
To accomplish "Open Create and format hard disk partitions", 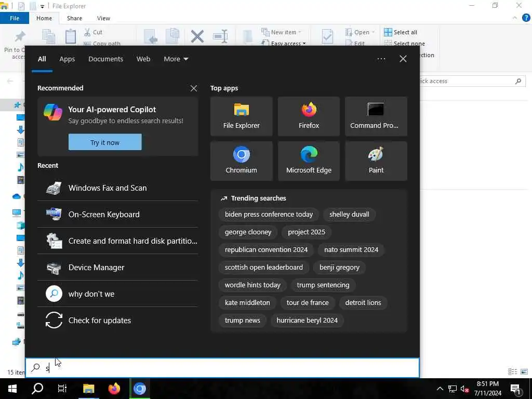I will (x=118, y=241).
